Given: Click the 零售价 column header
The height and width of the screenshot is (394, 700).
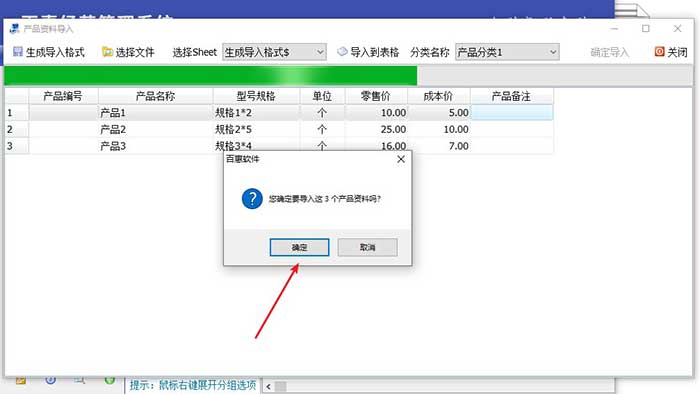Looking at the screenshot, I should click(x=376, y=96).
